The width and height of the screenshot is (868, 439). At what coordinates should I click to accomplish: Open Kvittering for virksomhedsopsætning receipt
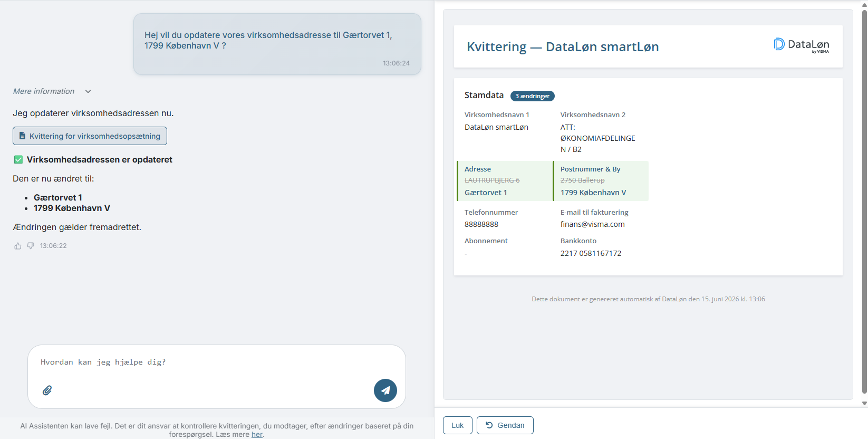pyautogui.click(x=90, y=136)
